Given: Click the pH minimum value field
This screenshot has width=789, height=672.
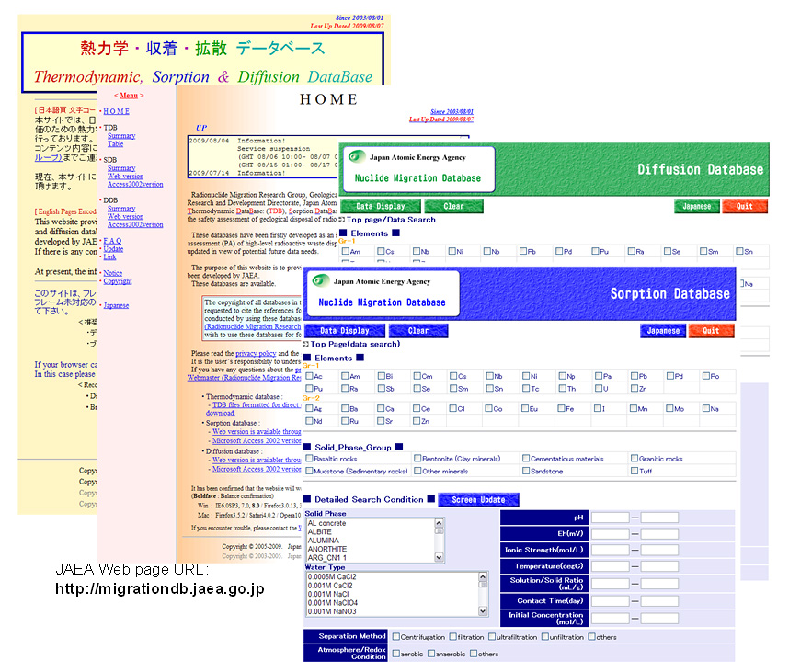Looking at the screenshot, I should coord(611,518).
